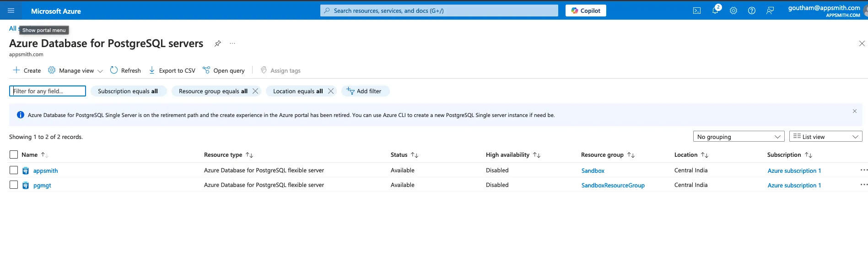Click Refresh in the command bar
The width and height of the screenshot is (868, 261).
click(x=125, y=70)
